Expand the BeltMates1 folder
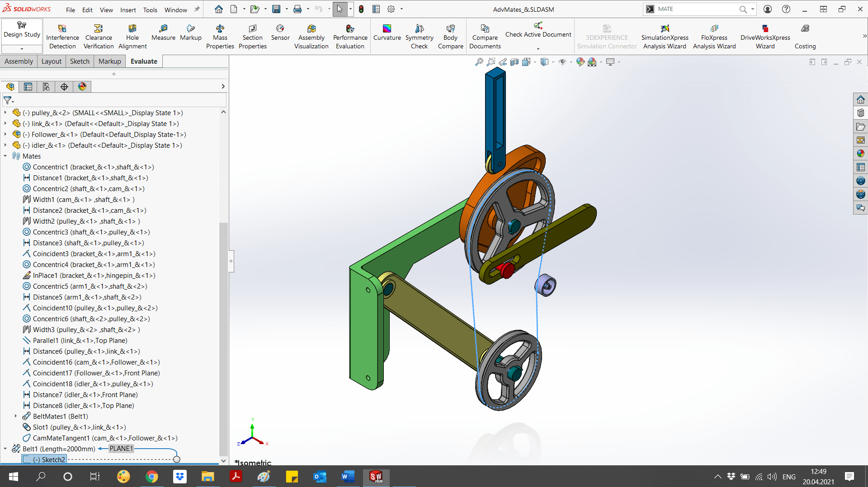This screenshot has width=868, height=487. (15, 416)
